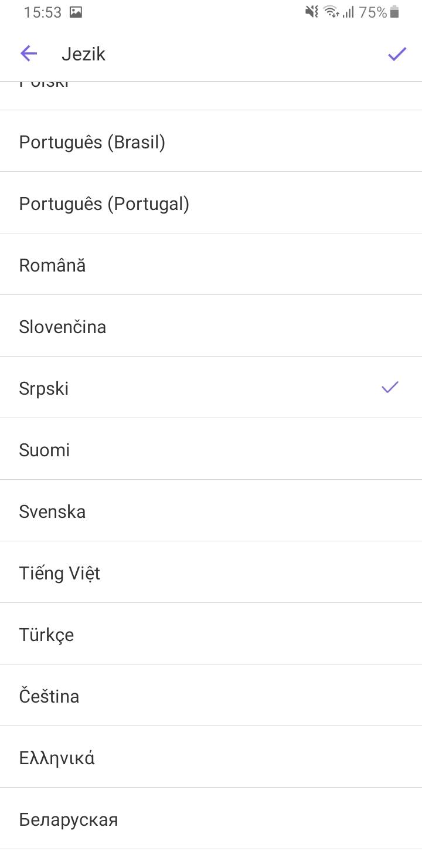This screenshot has height=868, width=422.
Task: Choose Română from the list
Action: click(x=53, y=266)
